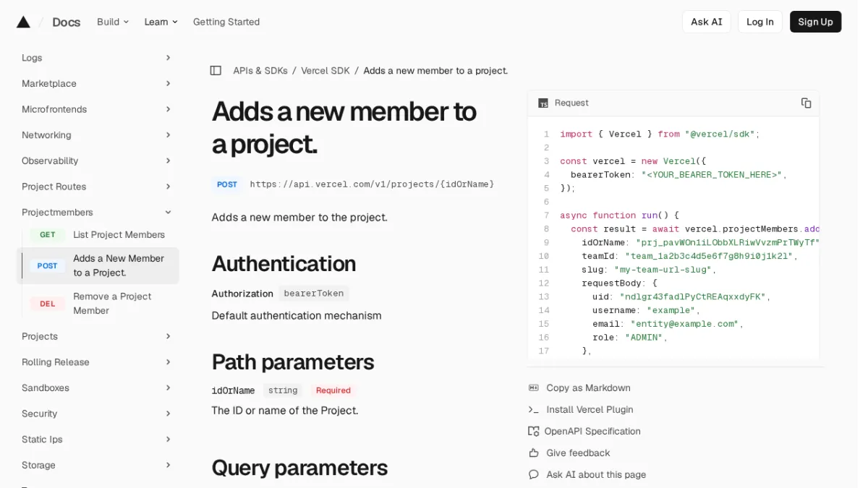The width and height of the screenshot is (868, 488).
Task: Click the email "entity@example.com" code line
Action: coord(668,324)
